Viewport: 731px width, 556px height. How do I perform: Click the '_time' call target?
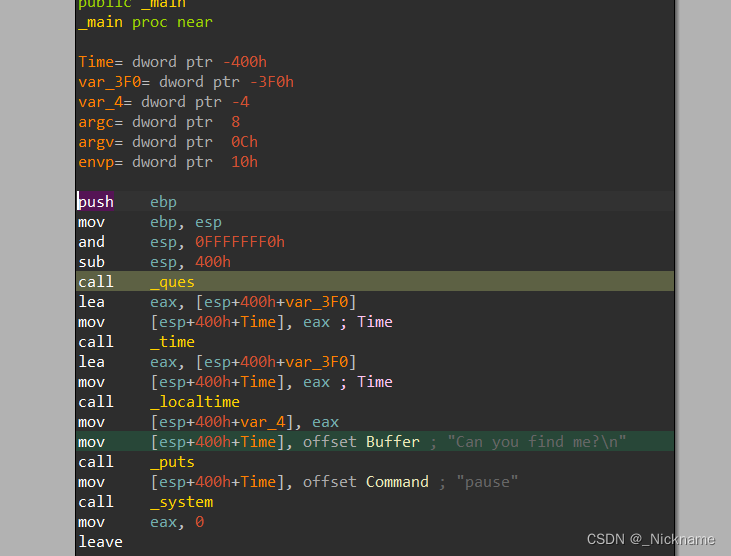pos(172,342)
